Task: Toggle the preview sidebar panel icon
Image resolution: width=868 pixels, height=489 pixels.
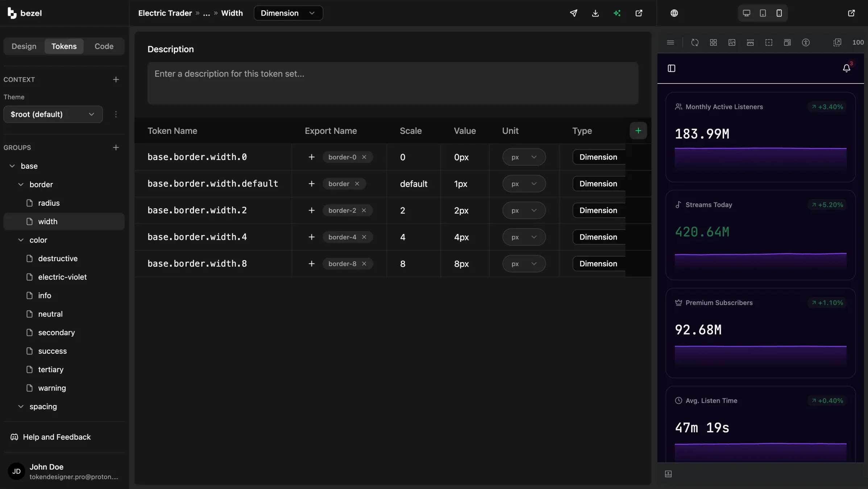Action: point(671,68)
